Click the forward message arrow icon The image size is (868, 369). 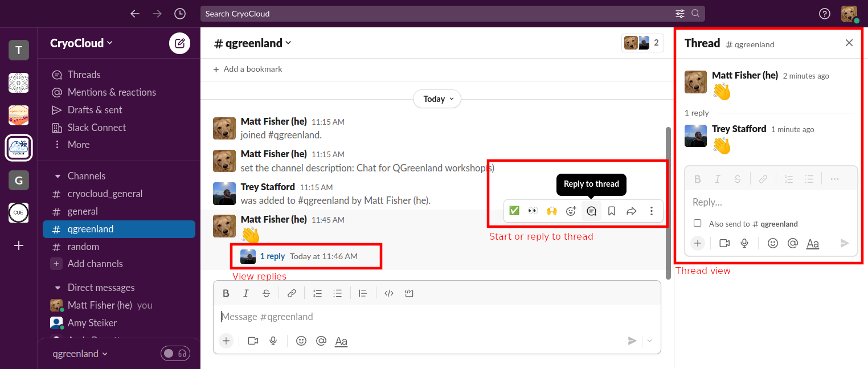pyautogui.click(x=631, y=211)
